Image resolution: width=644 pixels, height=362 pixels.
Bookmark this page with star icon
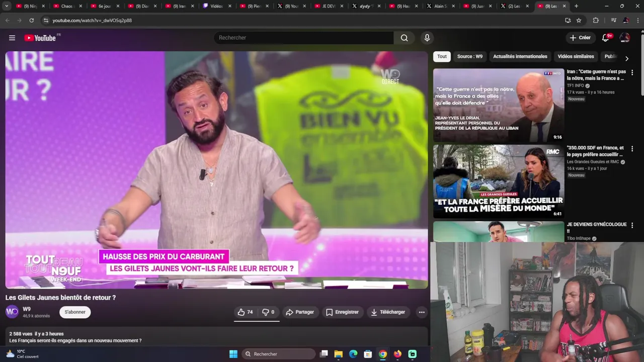(579, 20)
